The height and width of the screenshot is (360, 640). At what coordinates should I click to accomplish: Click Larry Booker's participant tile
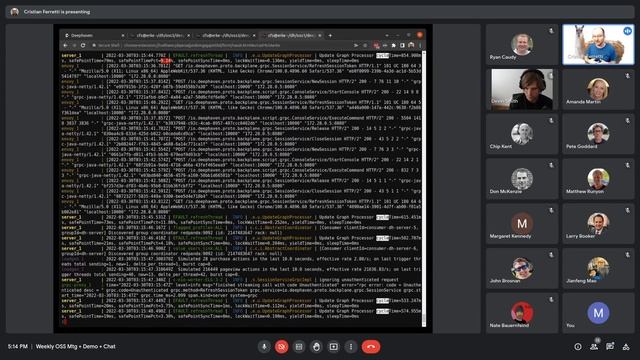click(x=598, y=224)
